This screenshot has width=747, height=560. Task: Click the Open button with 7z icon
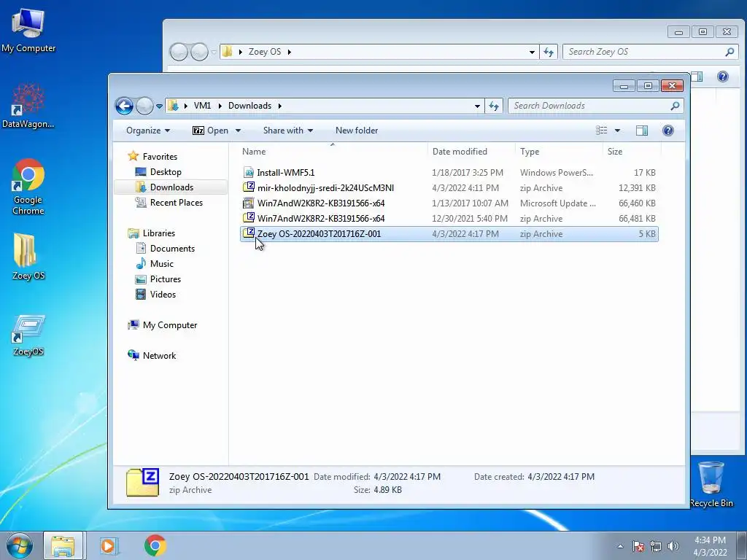(x=210, y=131)
